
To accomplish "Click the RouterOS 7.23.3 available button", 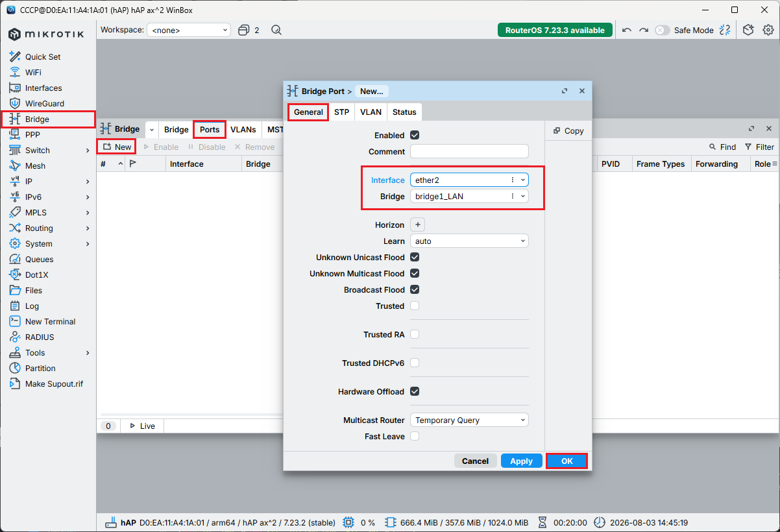I will tap(555, 30).
